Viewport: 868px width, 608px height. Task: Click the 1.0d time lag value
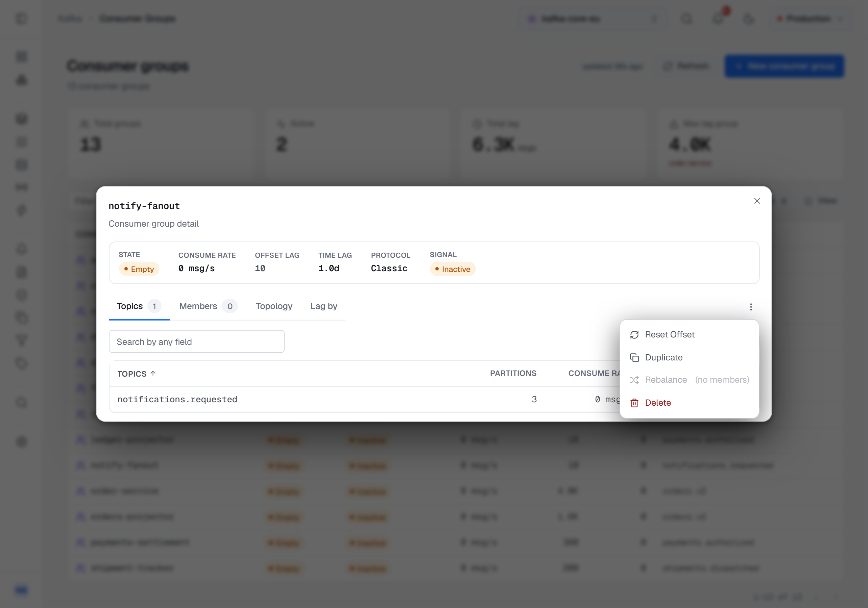click(x=329, y=268)
